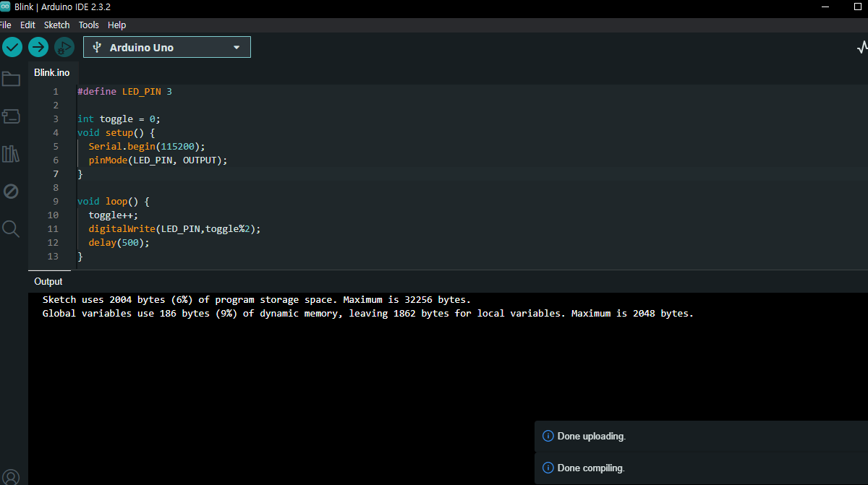Viewport: 868px width, 485px height.
Task: Click info icon beside Done uploading
Action: pos(548,437)
